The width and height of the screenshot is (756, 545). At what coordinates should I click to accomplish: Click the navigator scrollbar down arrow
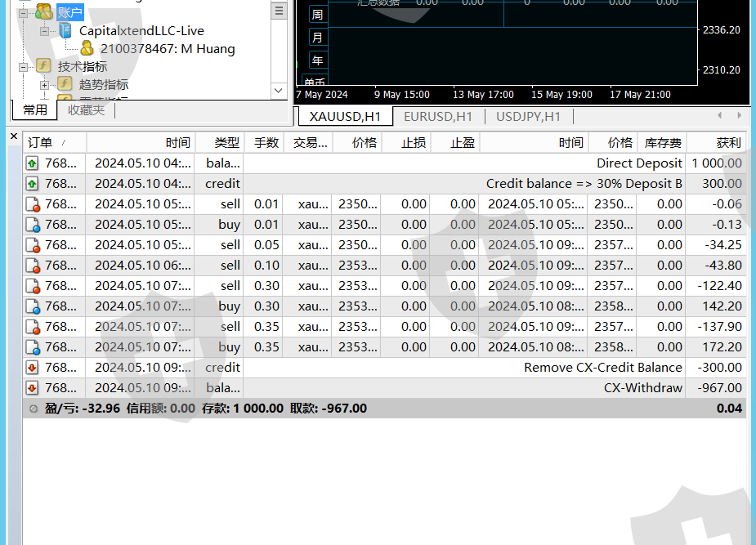[x=280, y=91]
